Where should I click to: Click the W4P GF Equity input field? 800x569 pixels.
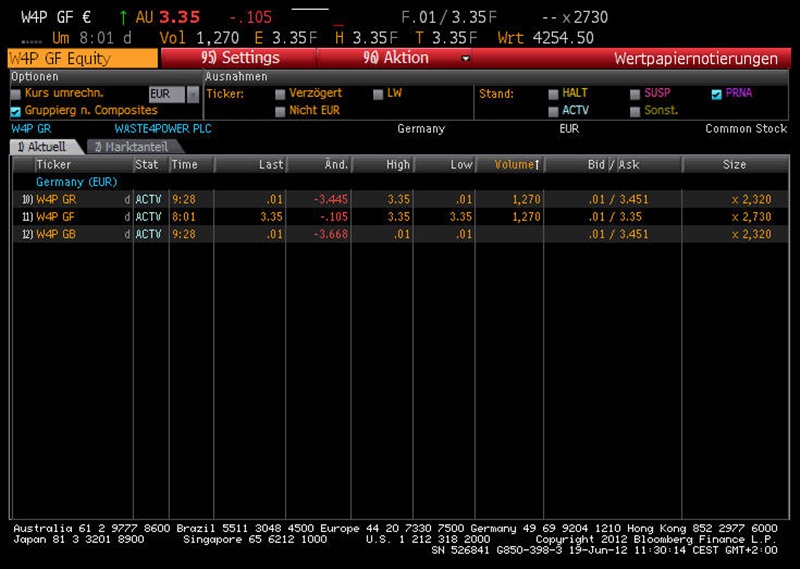coord(80,59)
